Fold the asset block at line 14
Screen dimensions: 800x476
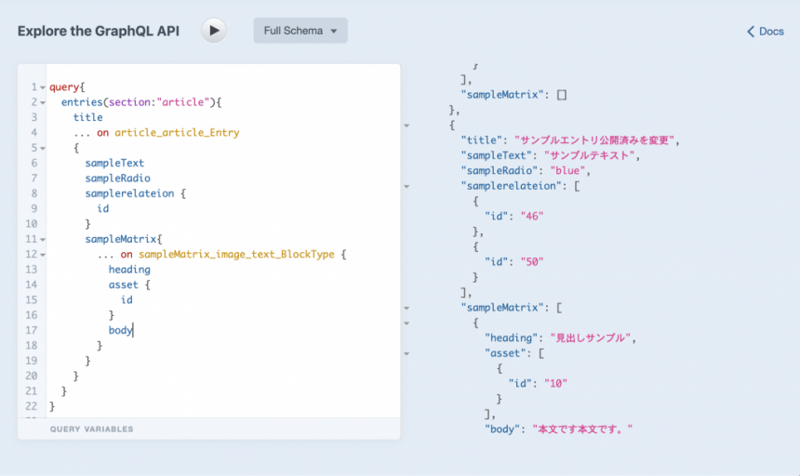coord(42,285)
